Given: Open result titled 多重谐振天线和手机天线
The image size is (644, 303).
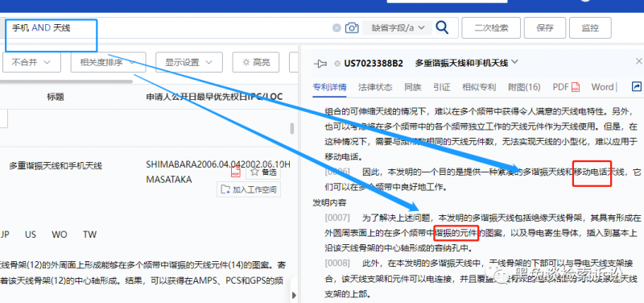Looking at the screenshot, I should (56, 166).
